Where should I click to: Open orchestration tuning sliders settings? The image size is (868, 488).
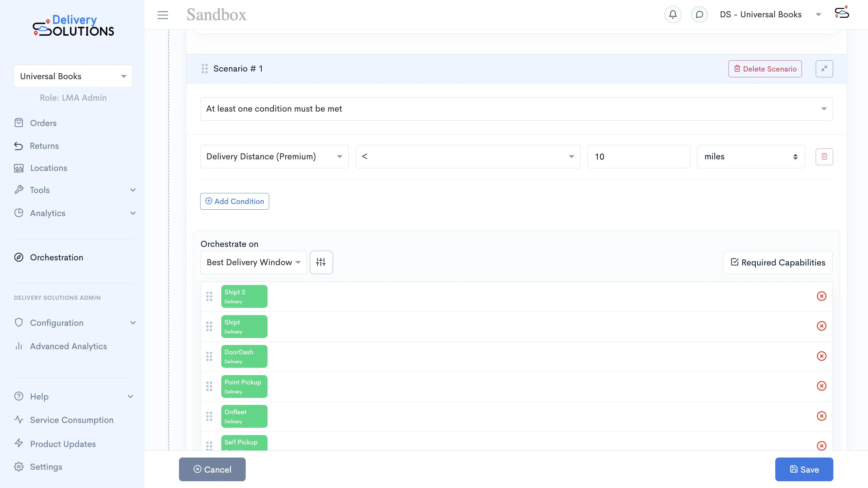[x=321, y=262]
